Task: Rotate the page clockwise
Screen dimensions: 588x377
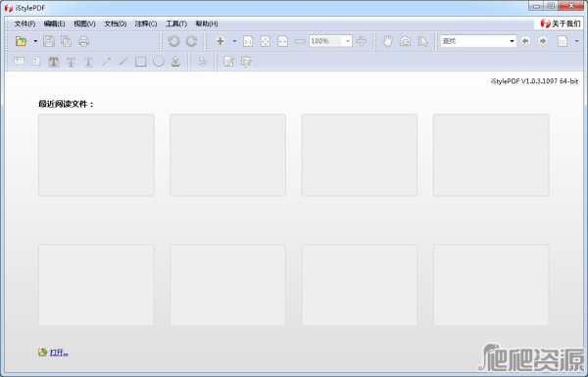Action: [x=191, y=41]
